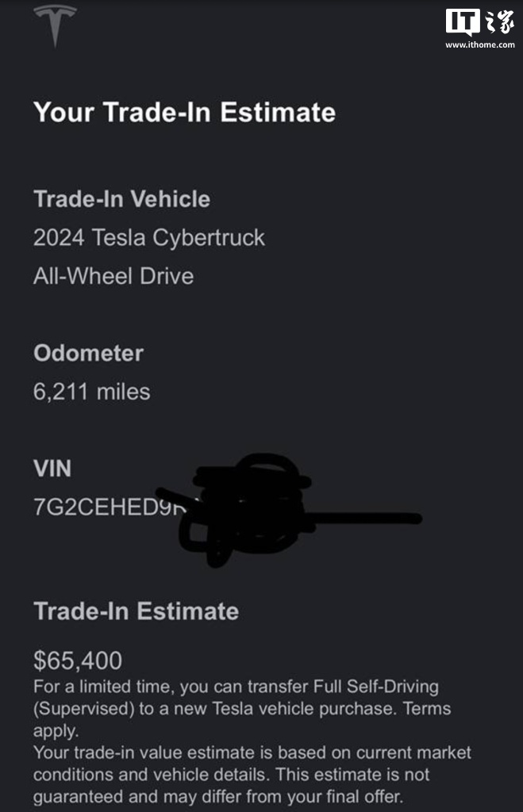Image resolution: width=523 pixels, height=812 pixels.
Task: Click the Tesla logo at top
Action: click(55, 24)
